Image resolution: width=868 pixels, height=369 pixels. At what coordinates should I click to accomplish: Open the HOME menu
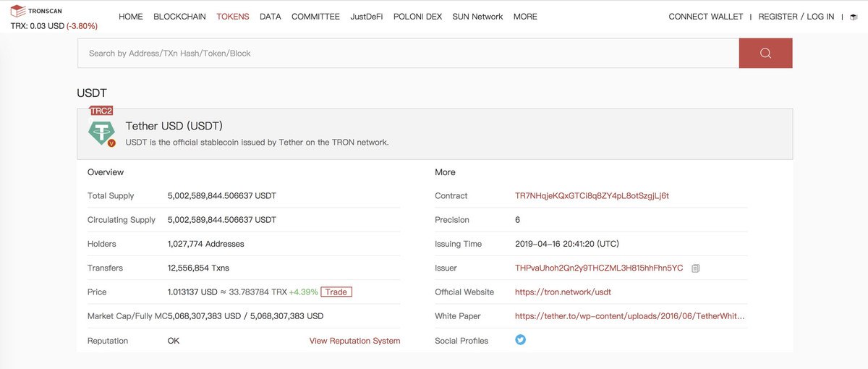point(131,17)
